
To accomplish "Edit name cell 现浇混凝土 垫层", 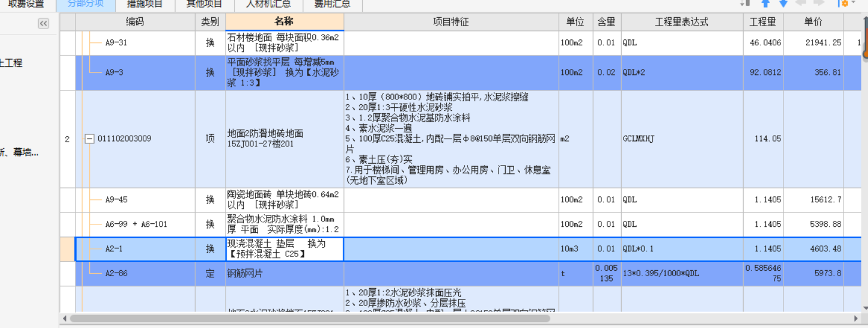I will (x=284, y=249).
